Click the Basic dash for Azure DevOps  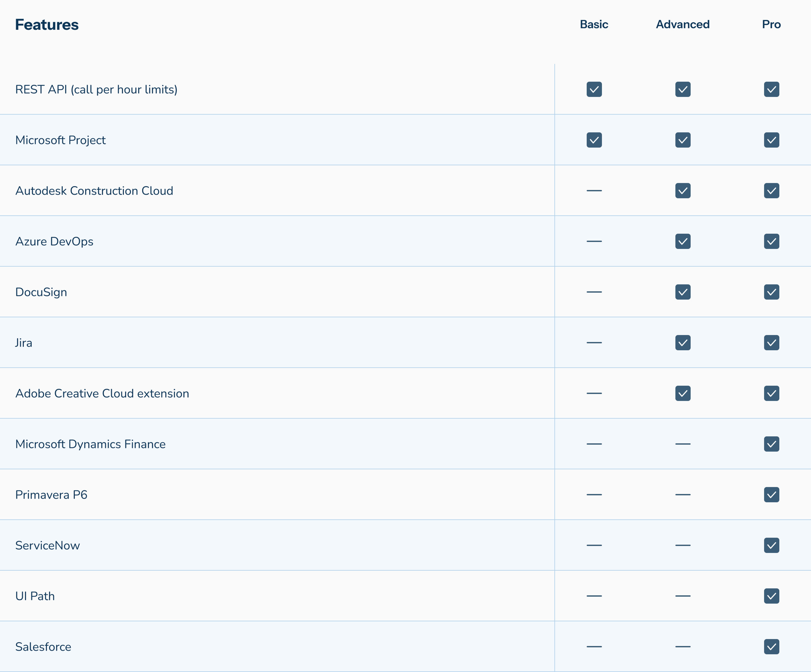tap(594, 241)
